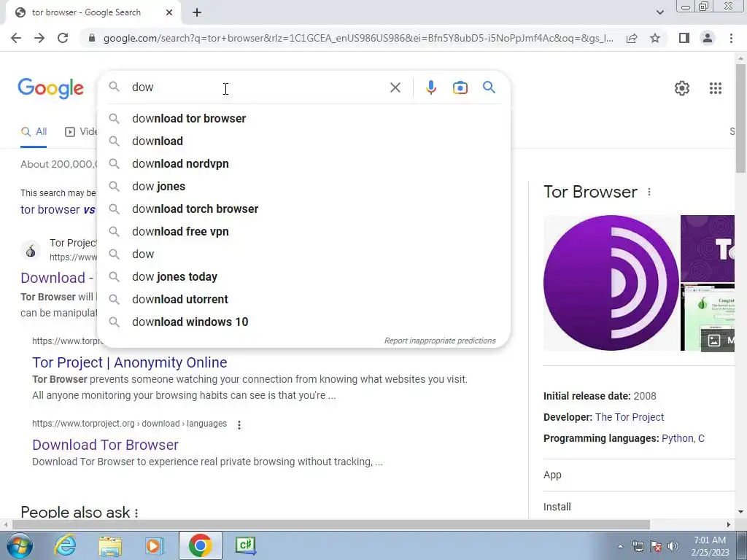
Task: Open the Google apps grid
Action: (x=715, y=88)
